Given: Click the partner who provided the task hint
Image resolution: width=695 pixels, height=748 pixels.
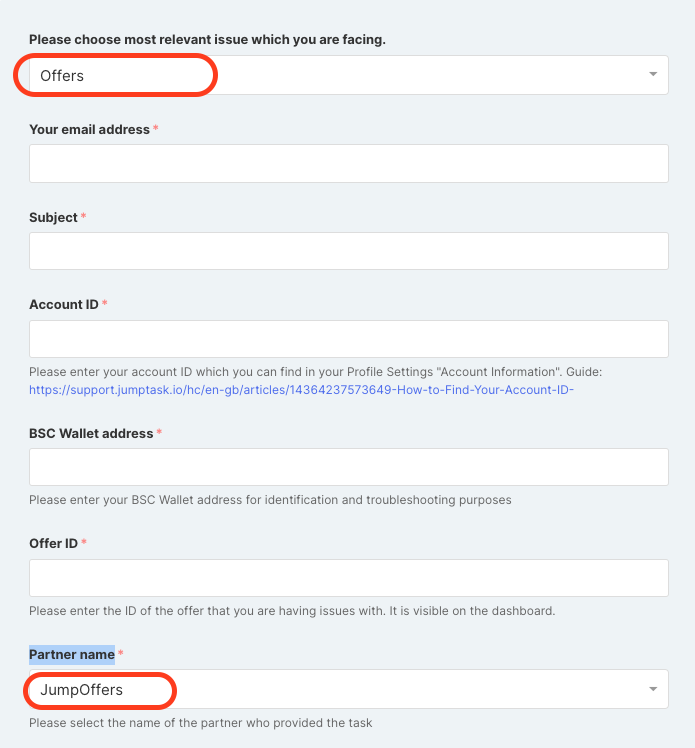Looking at the screenshot, I should [x=200, y=723].
